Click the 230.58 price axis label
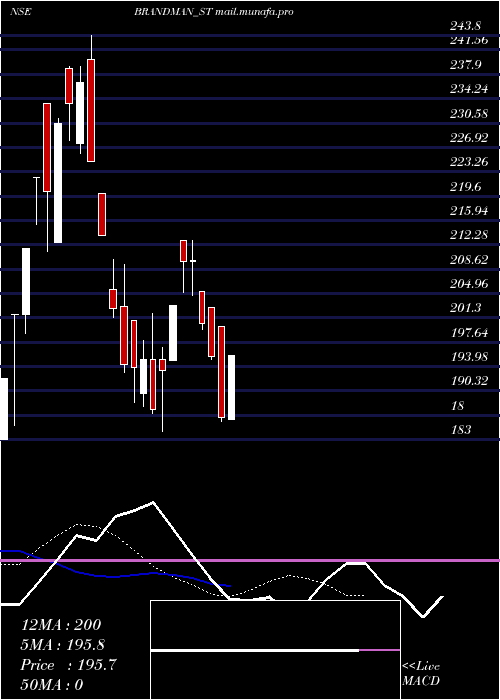 (469, 114)
